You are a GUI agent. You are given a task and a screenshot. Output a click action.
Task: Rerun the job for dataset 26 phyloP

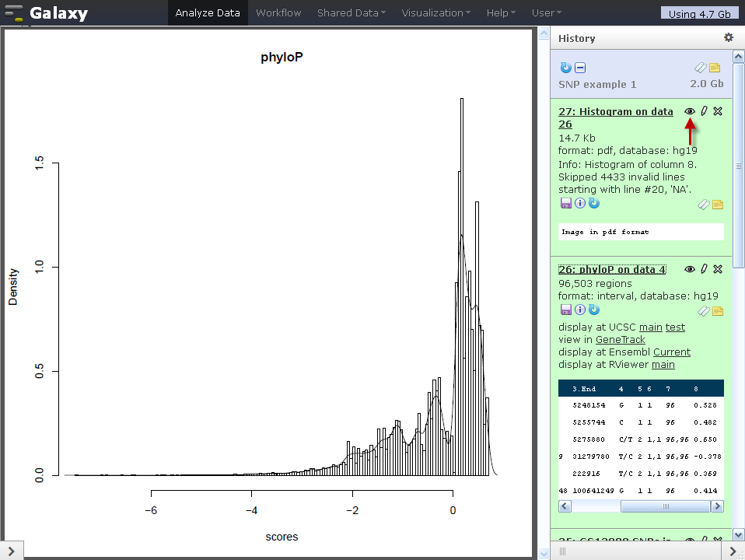(594, 310)
